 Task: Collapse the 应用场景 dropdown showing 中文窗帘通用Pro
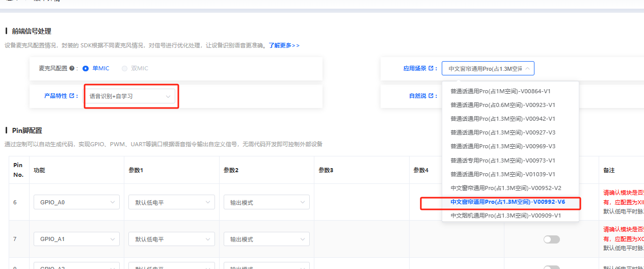click(488, 68)
